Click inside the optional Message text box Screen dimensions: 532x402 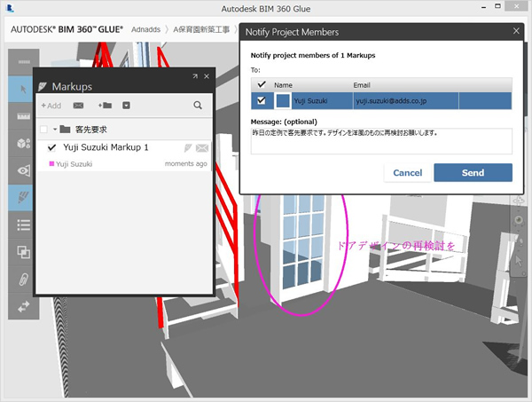[x=381, y=141]
